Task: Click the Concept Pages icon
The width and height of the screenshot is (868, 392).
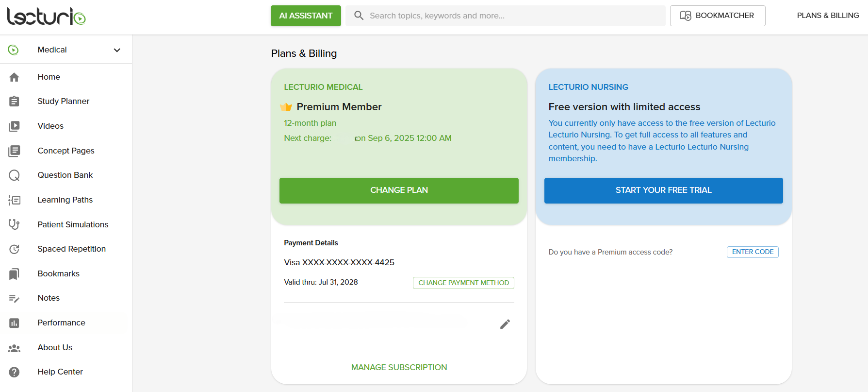Action: 14,151
